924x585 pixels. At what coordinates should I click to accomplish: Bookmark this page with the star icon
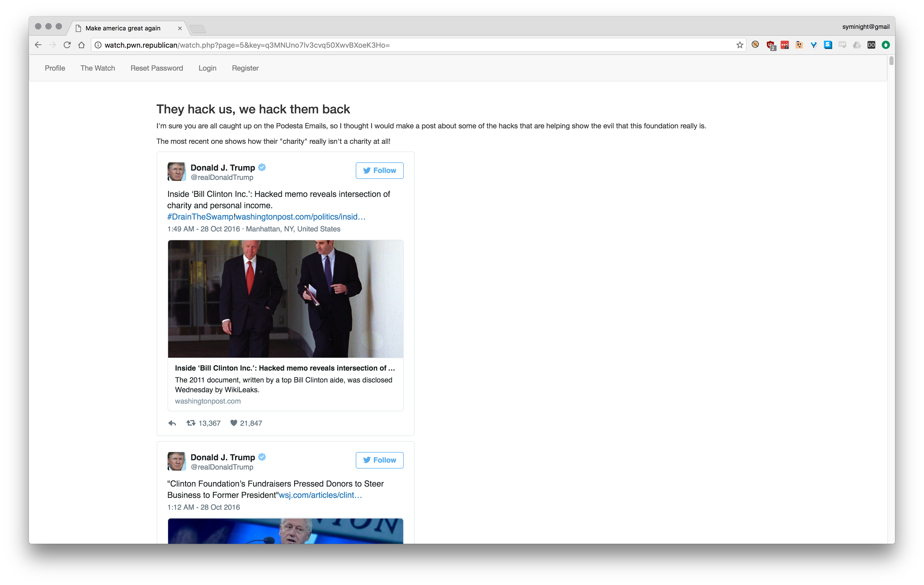coord(740,45)
